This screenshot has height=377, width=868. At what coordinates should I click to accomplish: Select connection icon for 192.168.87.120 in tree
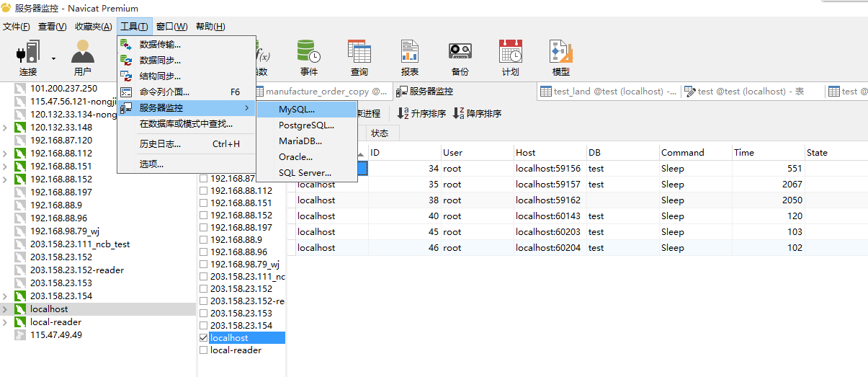[20, 141]
